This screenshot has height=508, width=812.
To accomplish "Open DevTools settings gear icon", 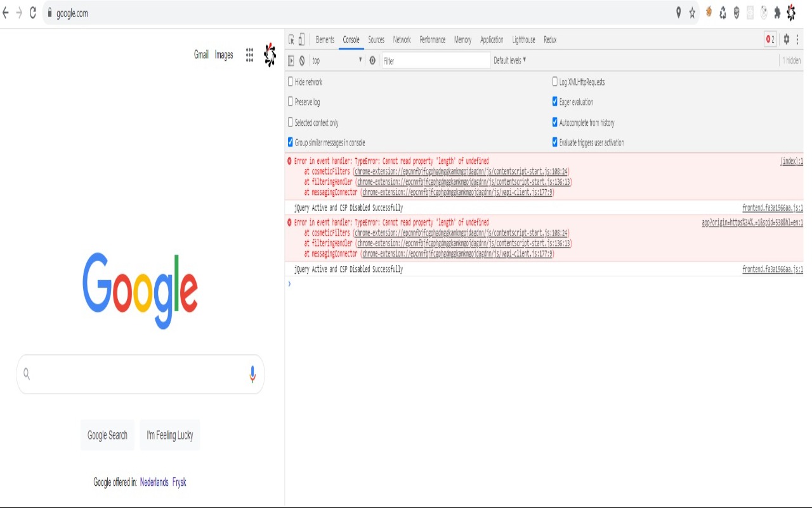I will [x=786, y=39].
